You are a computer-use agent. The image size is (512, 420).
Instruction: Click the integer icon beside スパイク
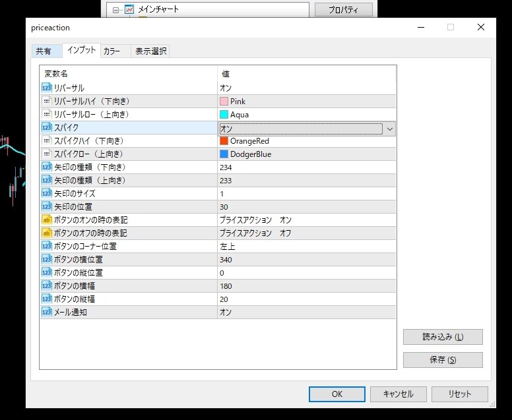[47, 127]
